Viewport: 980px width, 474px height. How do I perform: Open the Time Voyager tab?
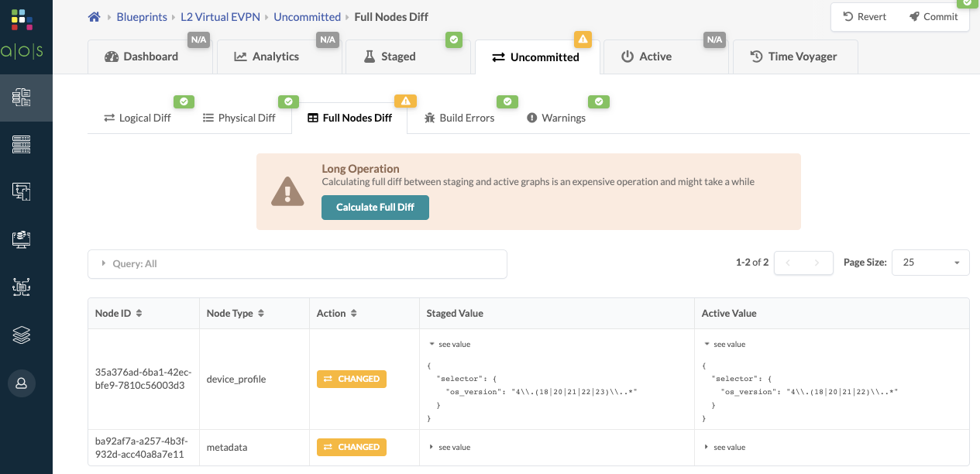pos(795,56)
